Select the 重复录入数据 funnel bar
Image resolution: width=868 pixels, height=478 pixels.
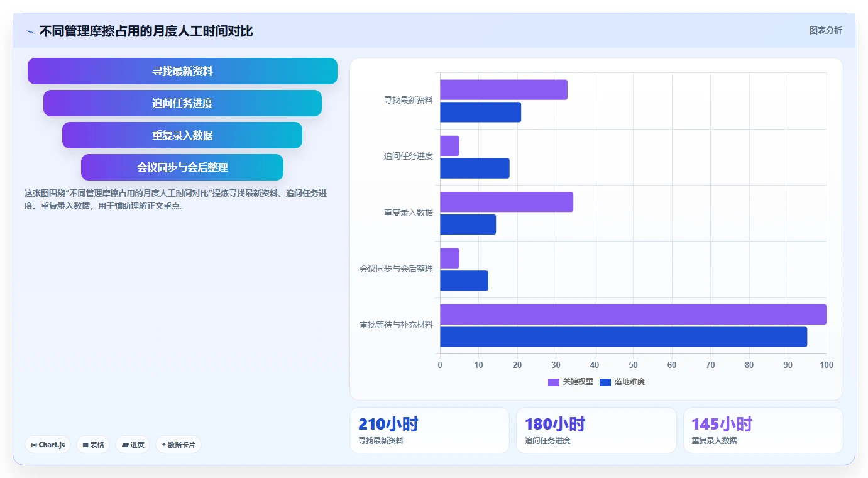[x=182, y=135]
